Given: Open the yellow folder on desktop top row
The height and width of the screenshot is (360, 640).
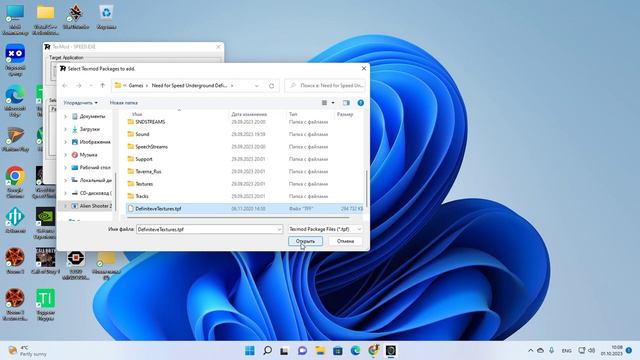Looking at the screenshot, I should (x=45, y=20).
